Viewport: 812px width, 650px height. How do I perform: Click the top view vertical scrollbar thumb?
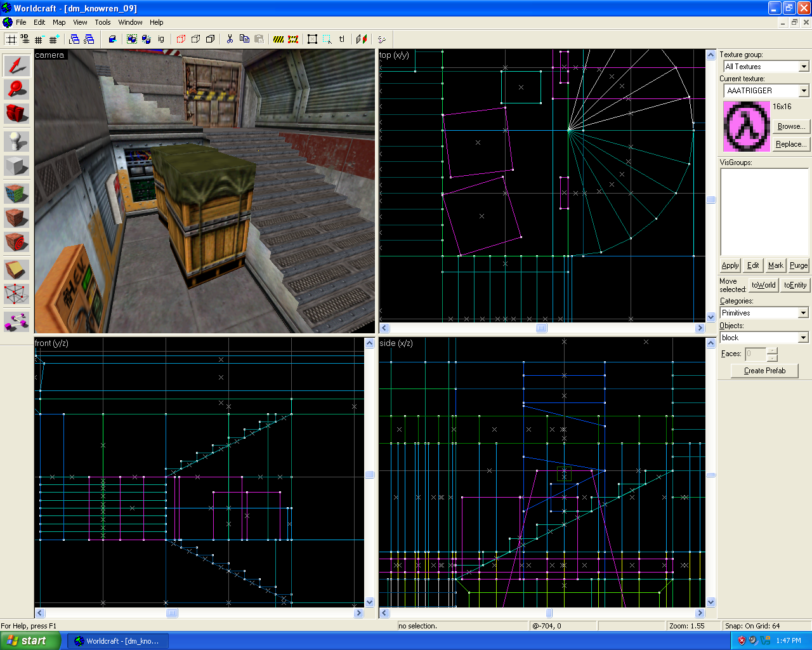pos(711,200)
